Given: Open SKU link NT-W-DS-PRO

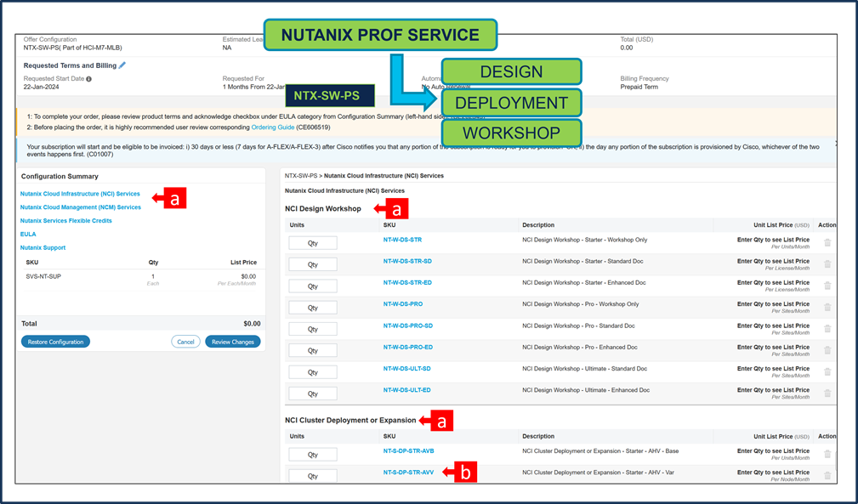Looking at the screenshot, I should [x=403, y=304].
